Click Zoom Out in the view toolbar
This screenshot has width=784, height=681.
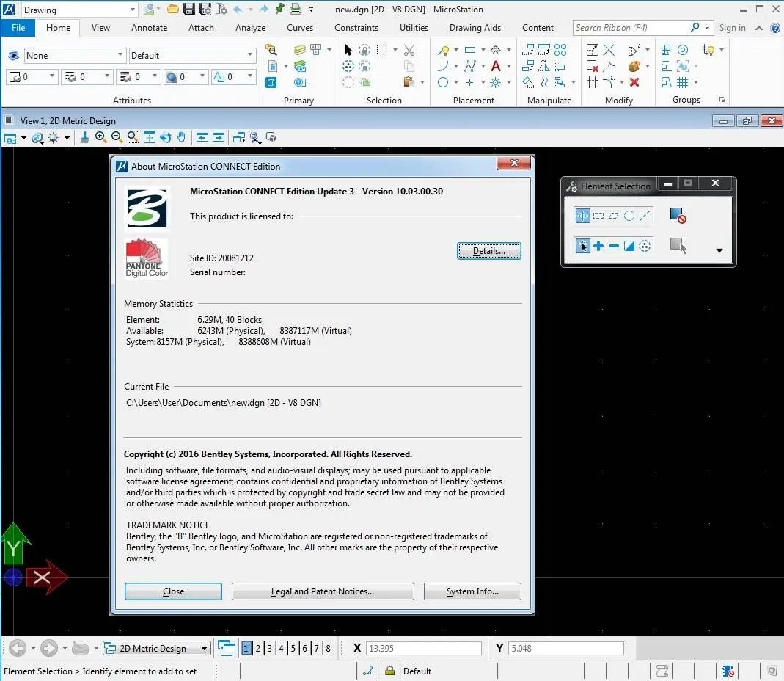point(117,137)
